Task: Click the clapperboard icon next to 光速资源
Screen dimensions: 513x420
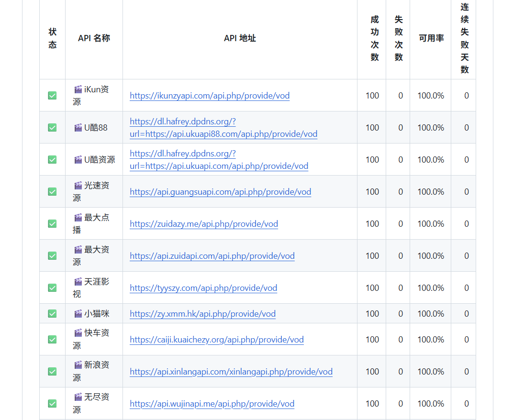Action: point(78,186)
